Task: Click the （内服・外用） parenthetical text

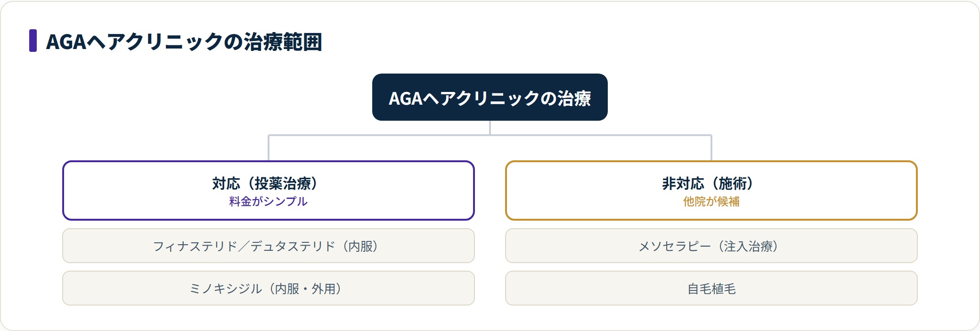Action: point(305,289)
